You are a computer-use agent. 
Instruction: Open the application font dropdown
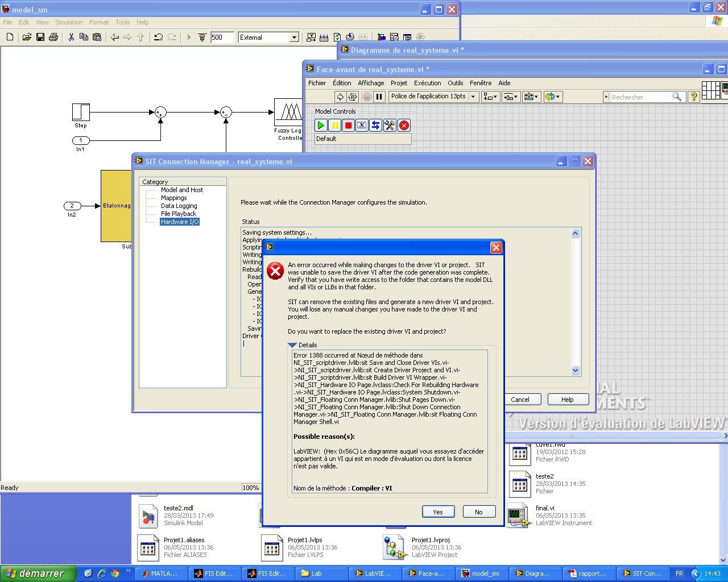(x=473, y=97)
